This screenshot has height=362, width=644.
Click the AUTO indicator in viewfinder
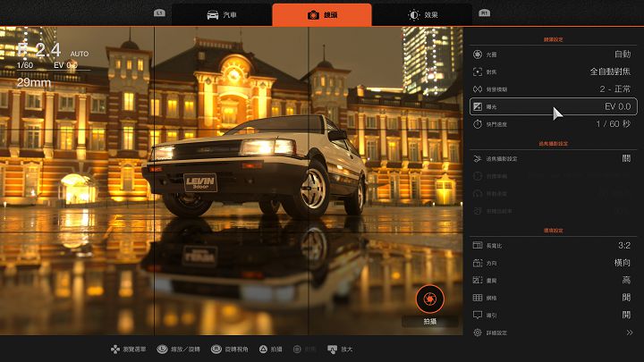tap(80, 54)
